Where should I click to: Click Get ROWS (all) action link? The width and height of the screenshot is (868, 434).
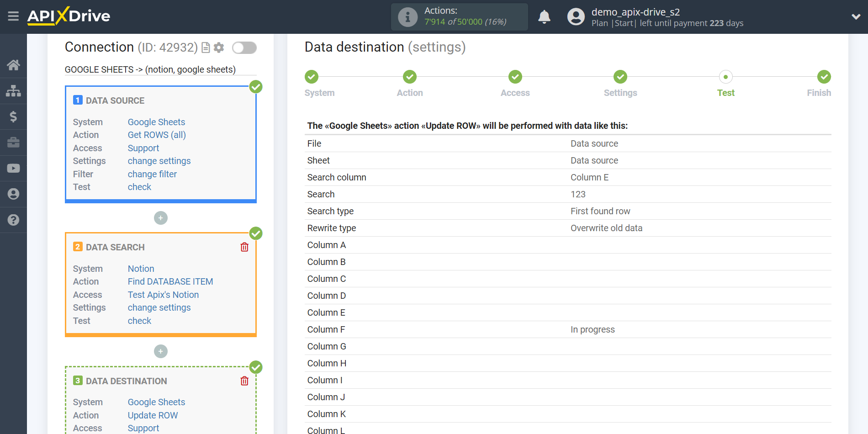[x=157, y=135]
